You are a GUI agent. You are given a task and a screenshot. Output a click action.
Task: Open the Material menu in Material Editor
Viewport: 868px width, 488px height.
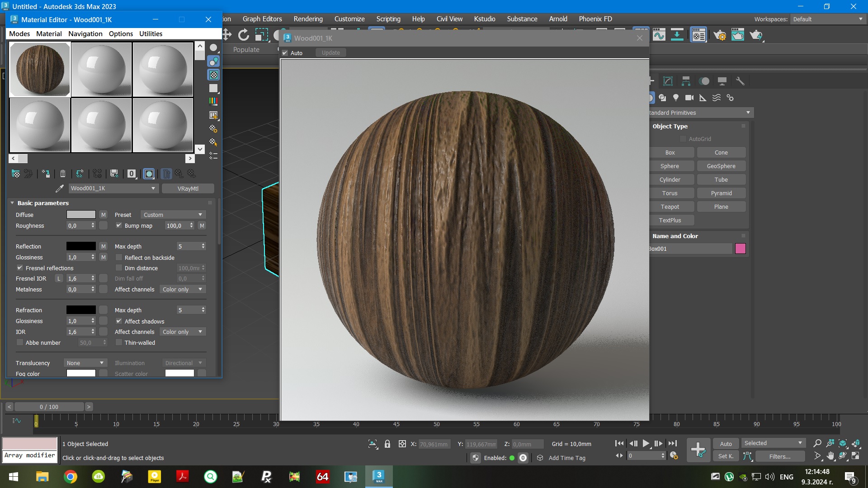49,33
